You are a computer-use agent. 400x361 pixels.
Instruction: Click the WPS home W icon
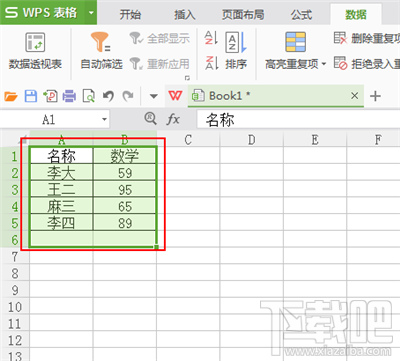pyautogui.click(x=175, y=96)
